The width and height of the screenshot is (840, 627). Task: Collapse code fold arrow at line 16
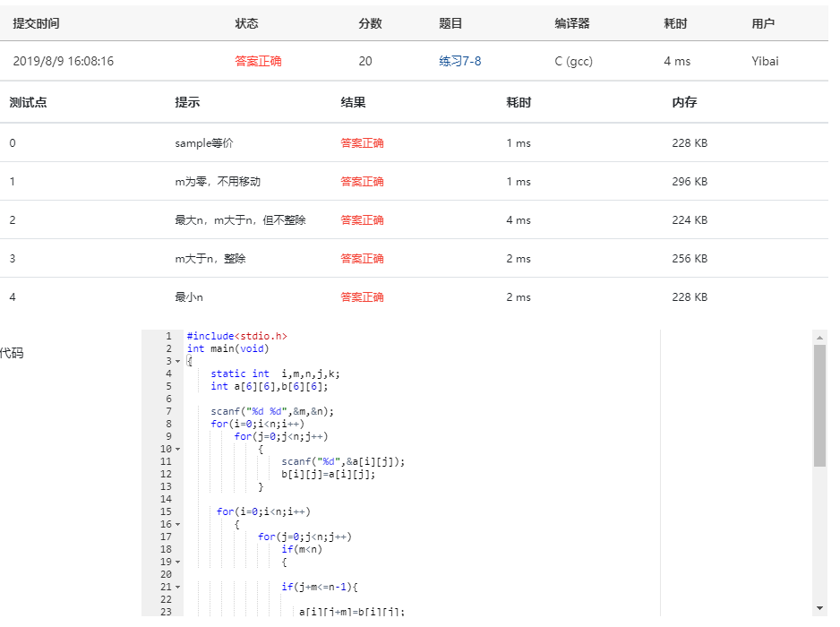(x=178, y=524)
